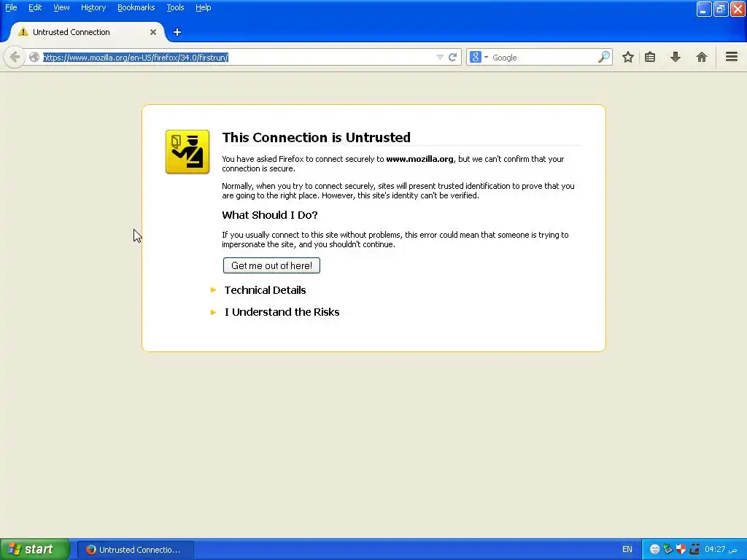Click Get me out of here! button
The image size is (747, 560).
[271, 265]
